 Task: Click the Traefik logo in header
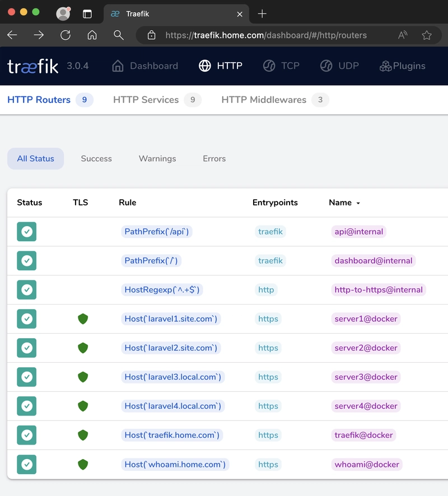coord(33,66)
